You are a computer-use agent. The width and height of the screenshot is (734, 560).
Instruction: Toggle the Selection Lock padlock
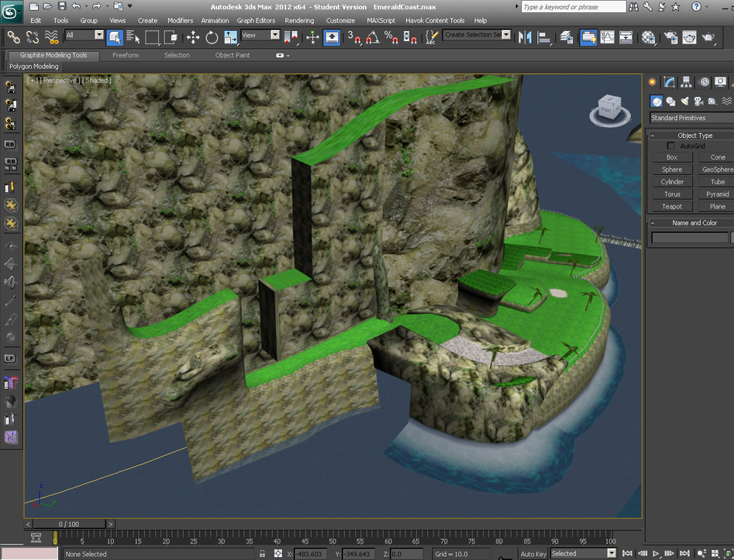(x=262, y=554)
